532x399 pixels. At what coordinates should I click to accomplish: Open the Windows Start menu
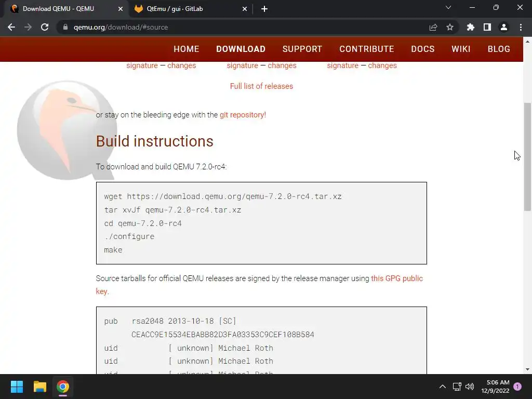point(17,387)
